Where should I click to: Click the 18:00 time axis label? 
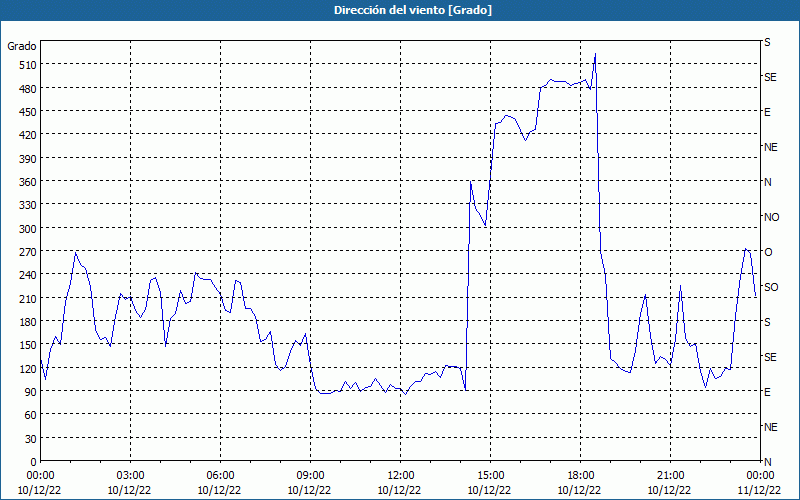580,475
